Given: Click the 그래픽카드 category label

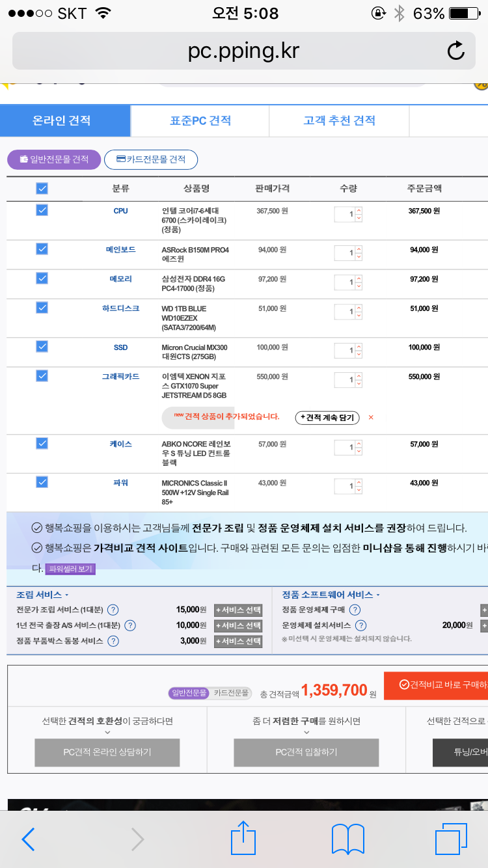Looking at the screenshot, I should 120,377.
